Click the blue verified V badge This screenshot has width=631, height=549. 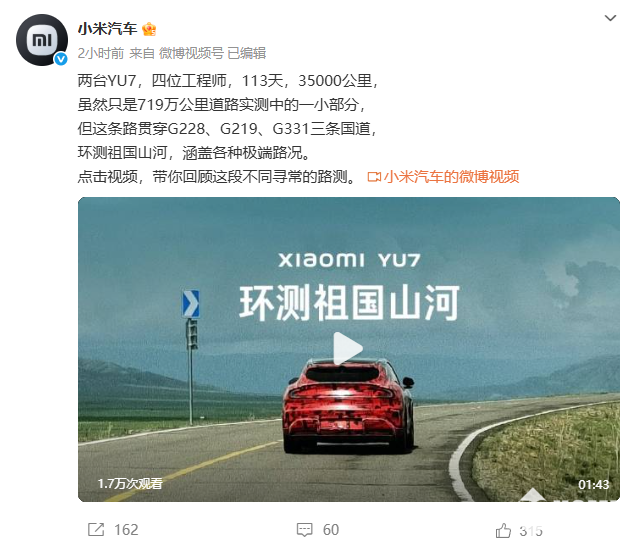point(61,59)
